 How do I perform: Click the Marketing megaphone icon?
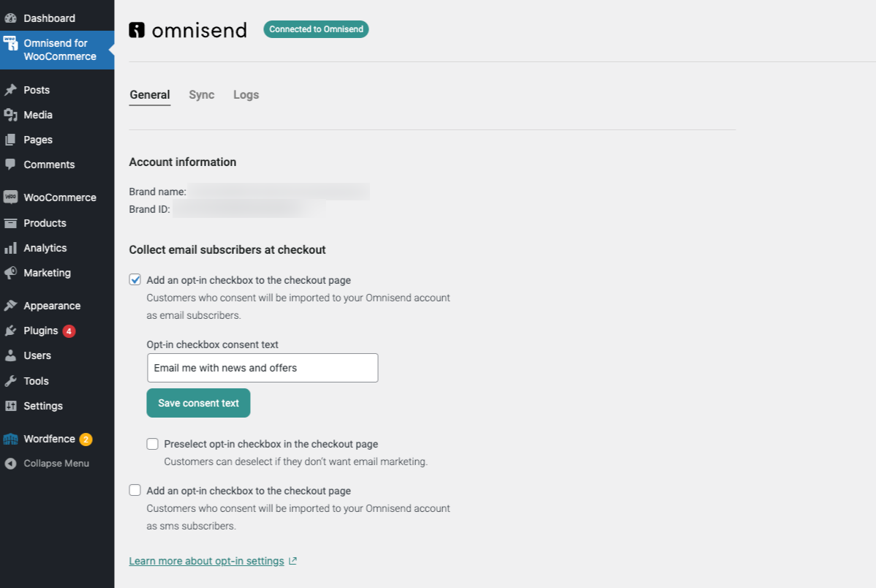click(x=10, y=273)
